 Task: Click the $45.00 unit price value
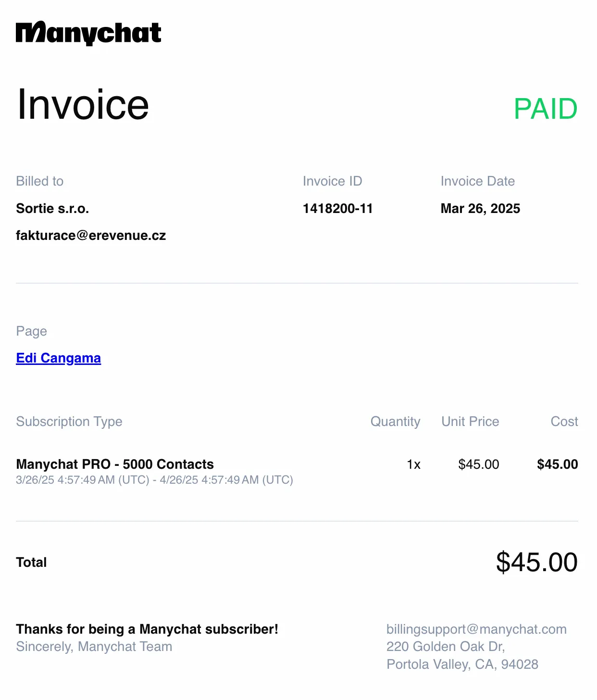coord(479,464)
